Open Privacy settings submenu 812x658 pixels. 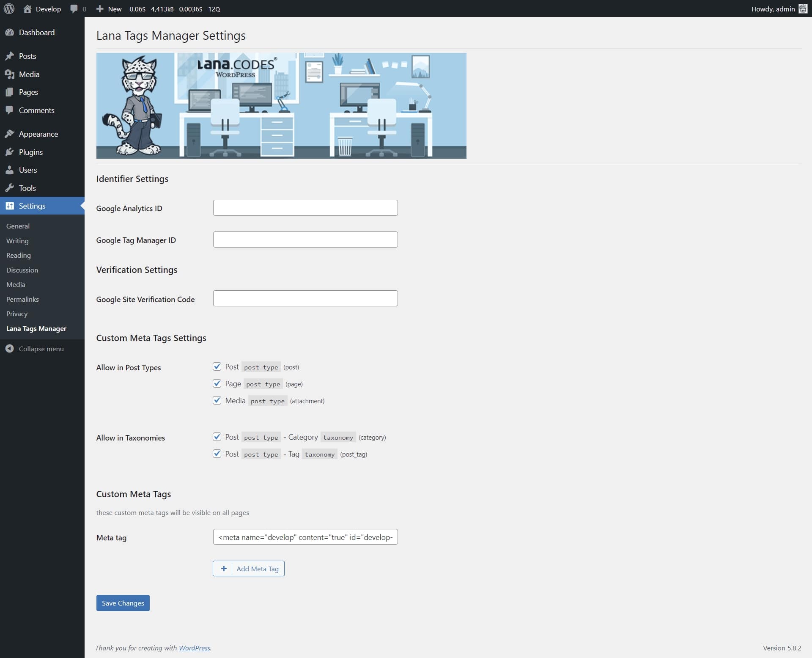pyautogui.click(x=17, y=314)
